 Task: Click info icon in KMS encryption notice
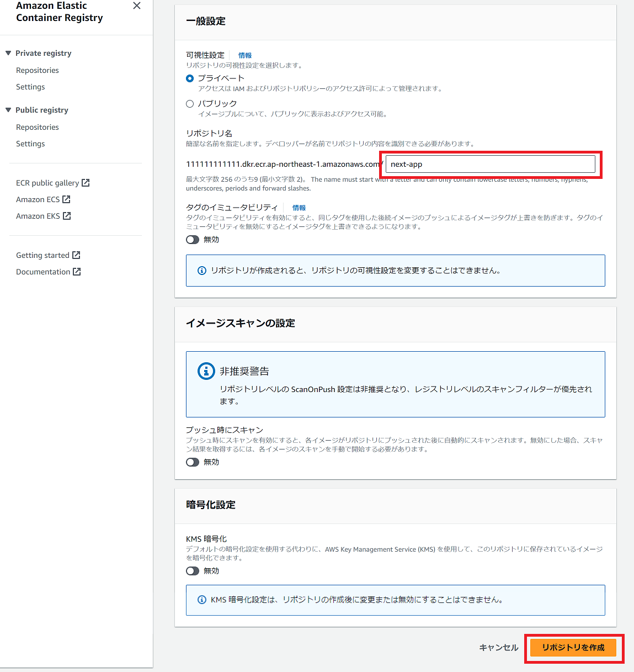(202, 600)
